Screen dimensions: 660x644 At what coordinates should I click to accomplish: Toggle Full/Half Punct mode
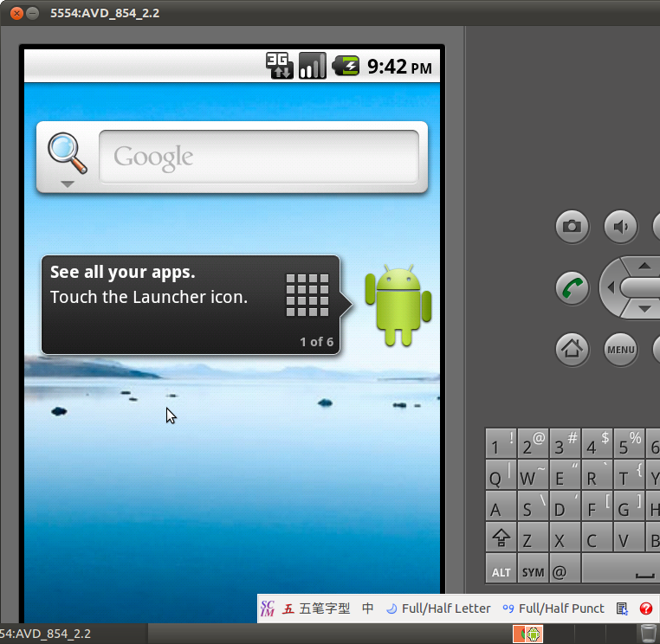[553, 609]
